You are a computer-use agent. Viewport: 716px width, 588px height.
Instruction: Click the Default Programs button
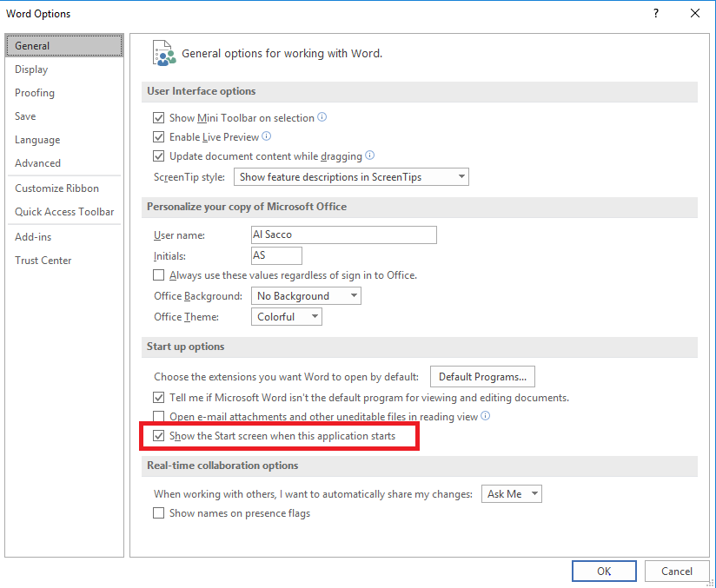(x=482, y=376)
